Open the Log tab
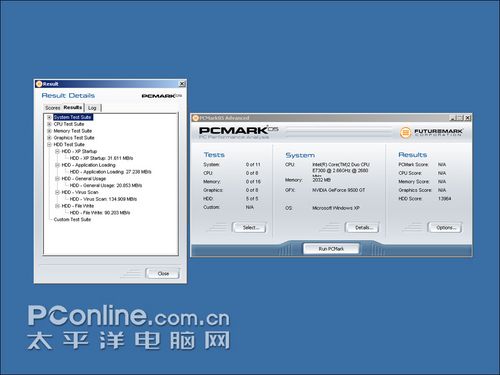Screen dimensions: 500x375 [92, 108]
